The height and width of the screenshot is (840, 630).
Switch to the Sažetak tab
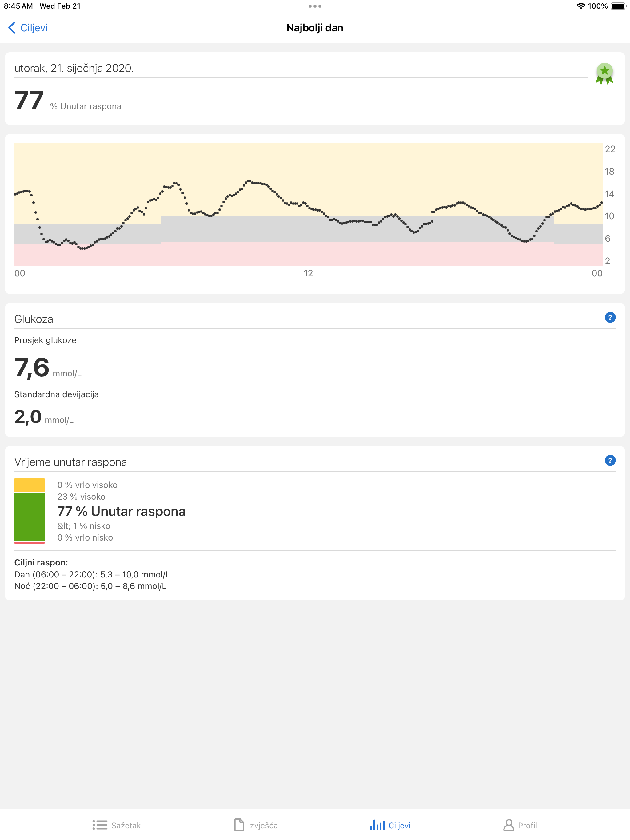pos(126,825)
